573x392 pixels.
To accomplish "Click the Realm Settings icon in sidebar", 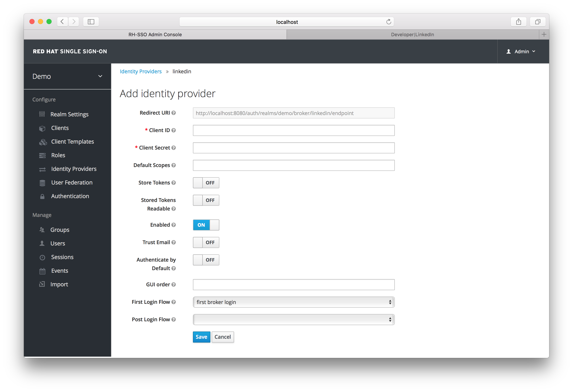I will [x=42, y=114].
